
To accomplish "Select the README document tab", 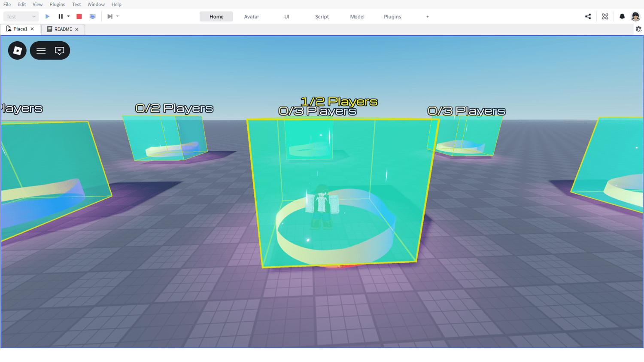I will click(x=63, y=29).
